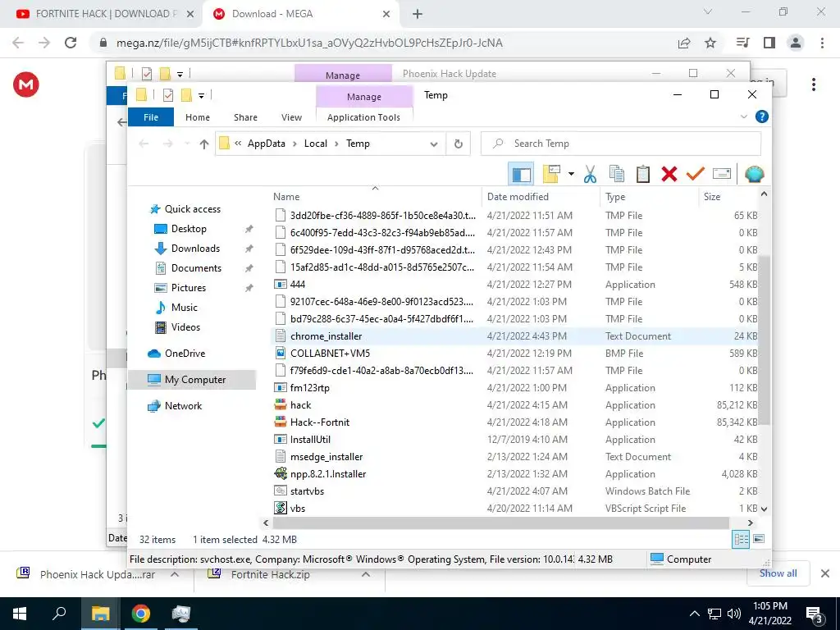Open the Fortnite Hack.zip download chevron

click(x=366, y=574)
